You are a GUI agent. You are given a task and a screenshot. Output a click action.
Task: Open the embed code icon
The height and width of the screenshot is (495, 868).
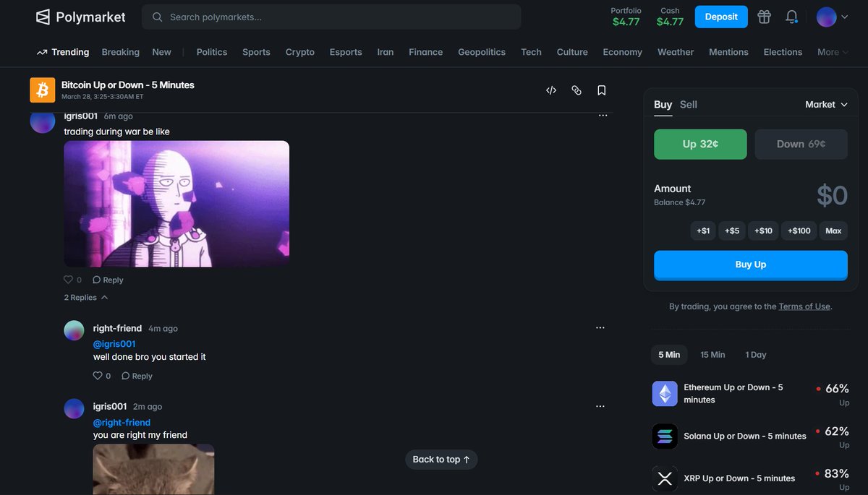[x=551, y=90]
